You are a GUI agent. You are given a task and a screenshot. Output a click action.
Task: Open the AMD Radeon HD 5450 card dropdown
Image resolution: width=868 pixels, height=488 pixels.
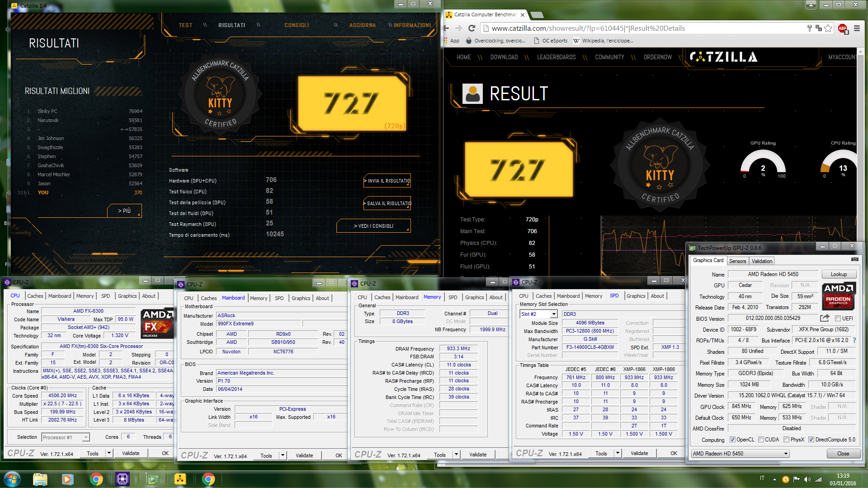click(741, 454)
